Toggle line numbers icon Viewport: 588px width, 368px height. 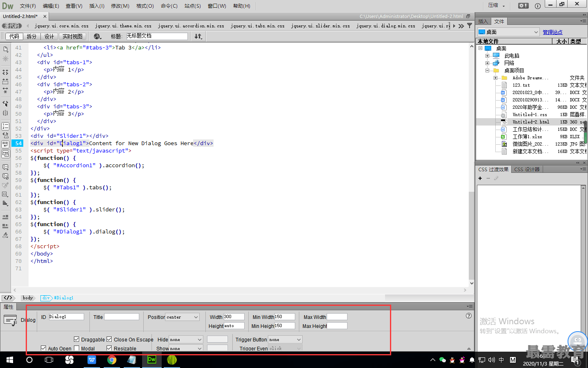pos(5,126)
